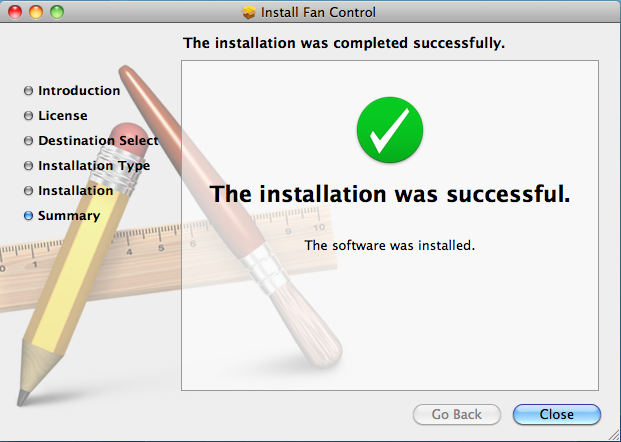Click the Install Fan Control window title
Viewport: 621px width, 442px height.
318,13
